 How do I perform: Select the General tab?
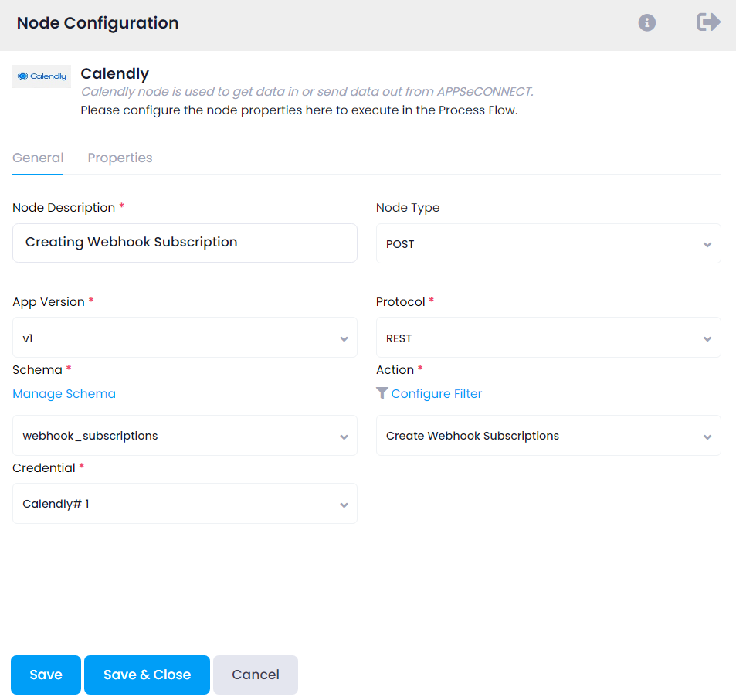(38, 158)
